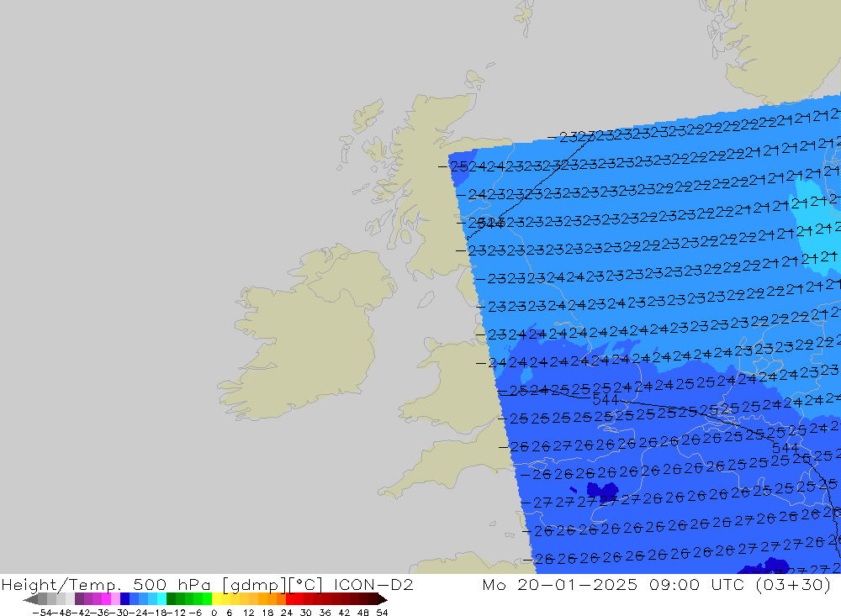Click the '-54' label on the color scale

pos(41,613)
